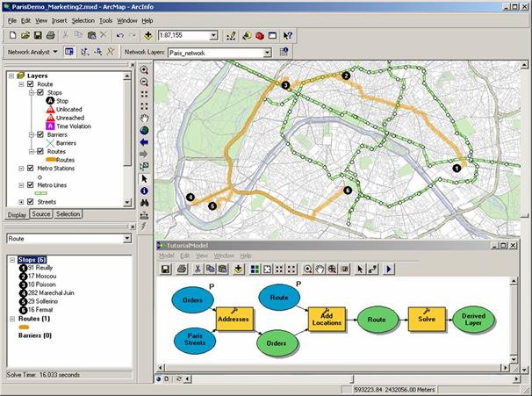Viewport: 532px width, 396px height.
Task: Switch to the Source tab
Action: [41, 214]
